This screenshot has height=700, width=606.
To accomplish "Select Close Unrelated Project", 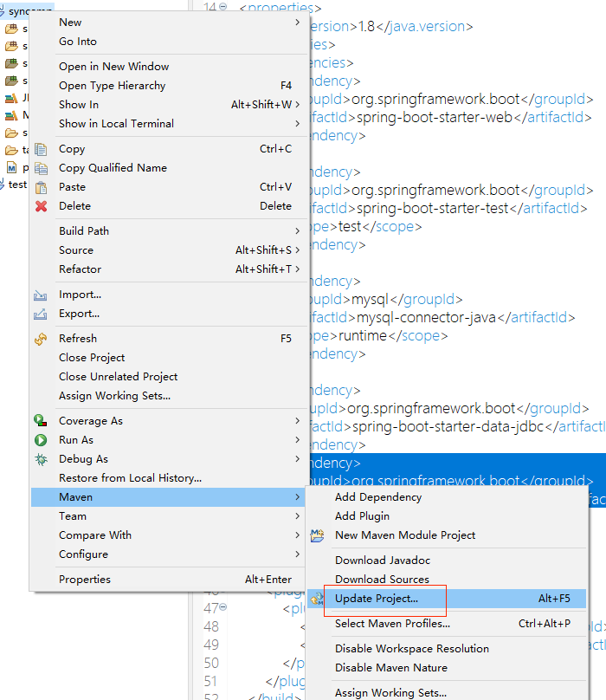I will tap(168, 377).
